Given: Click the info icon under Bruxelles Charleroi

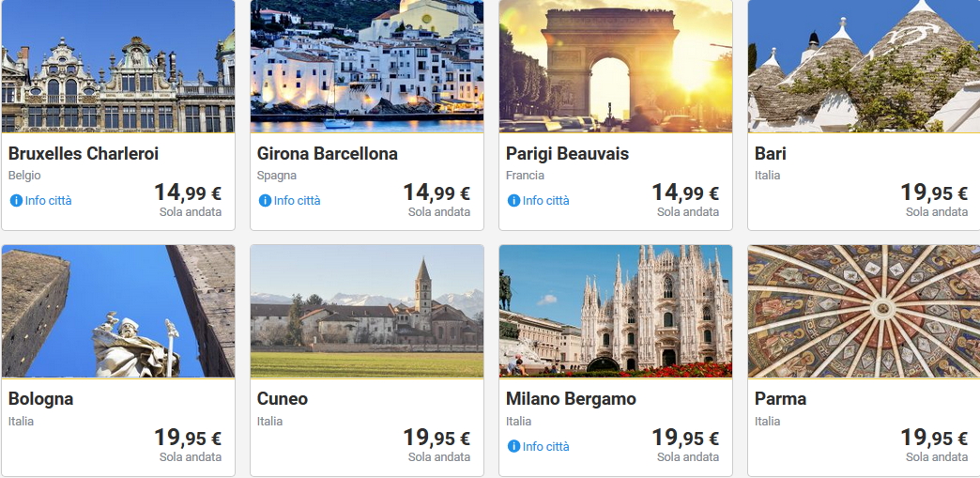Looking at the screenshot, I should click(x=16, y=201).
